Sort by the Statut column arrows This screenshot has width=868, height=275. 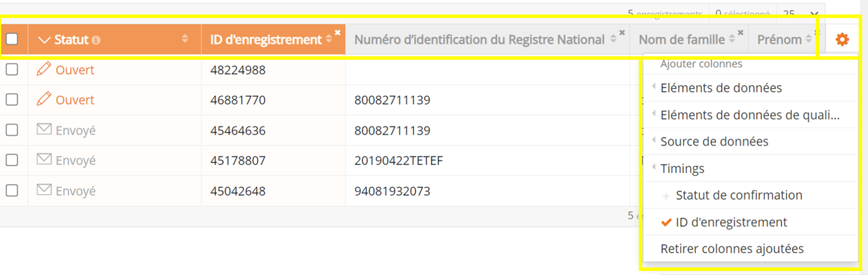pyautogui.click(x=185, y=39)
